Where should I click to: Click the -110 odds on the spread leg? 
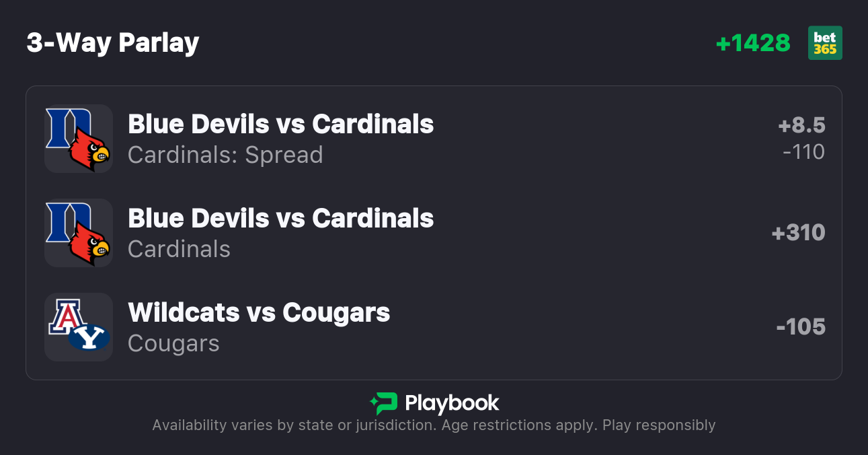(x=803, y=152)
